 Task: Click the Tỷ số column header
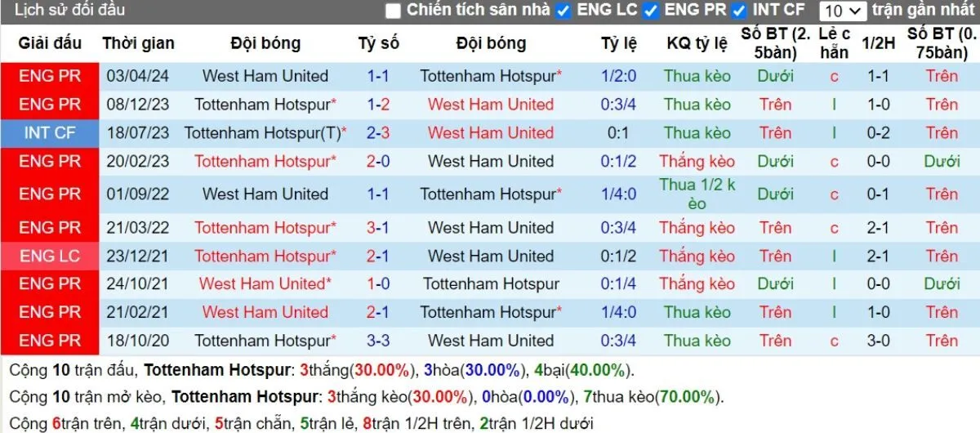point(378,43)
